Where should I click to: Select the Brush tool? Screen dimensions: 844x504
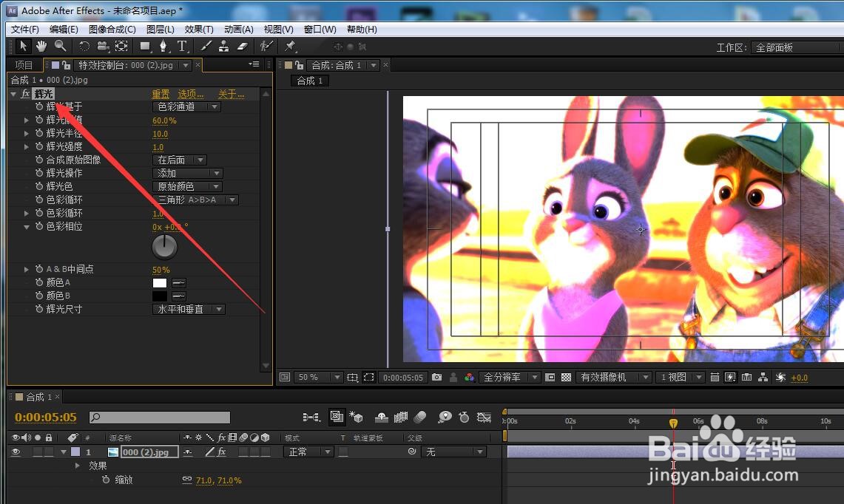(x=206, y=47)
